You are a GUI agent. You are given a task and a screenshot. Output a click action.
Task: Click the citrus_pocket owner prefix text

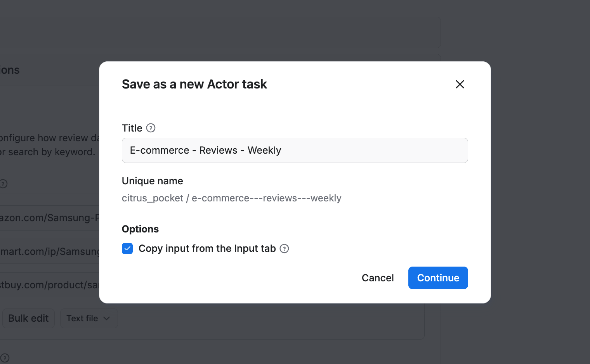click(x=152, y=198)
